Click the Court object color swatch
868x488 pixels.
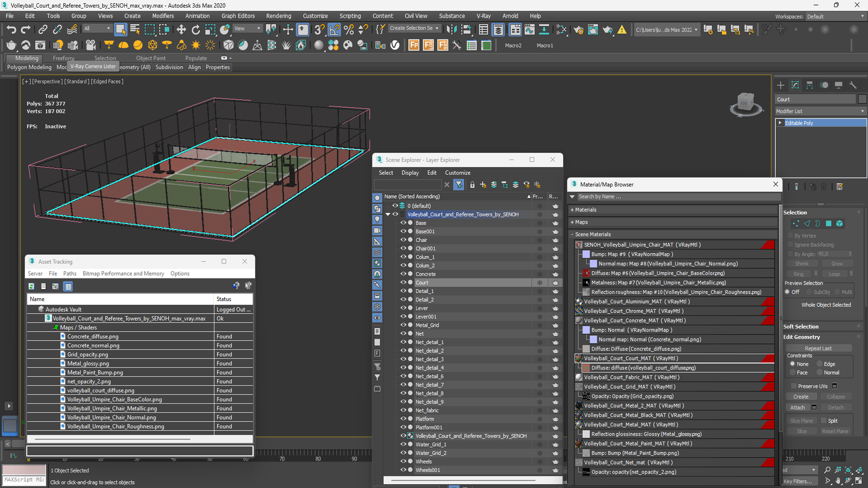(862, 99)
